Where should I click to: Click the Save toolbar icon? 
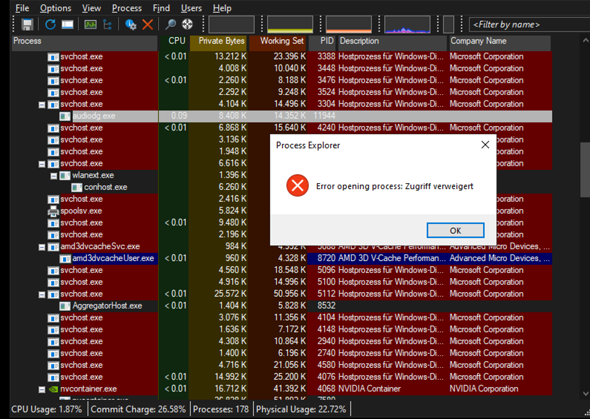click(x=27, y=24)
